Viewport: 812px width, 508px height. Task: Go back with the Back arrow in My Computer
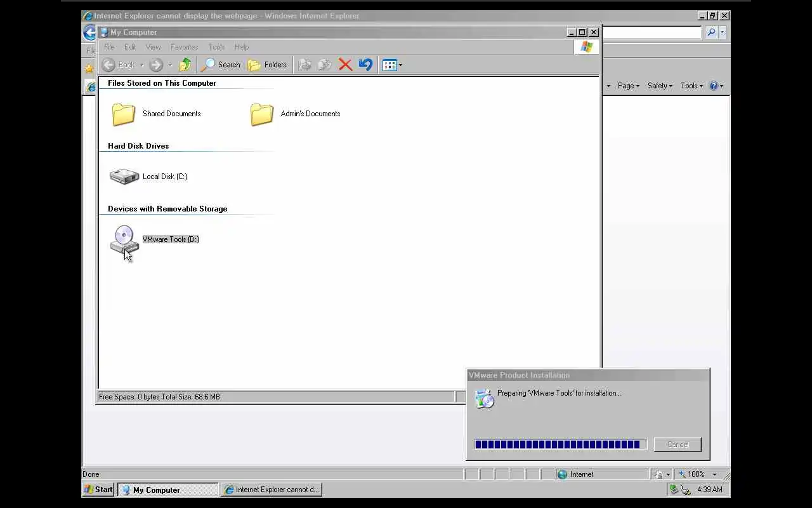coord(119,65)
